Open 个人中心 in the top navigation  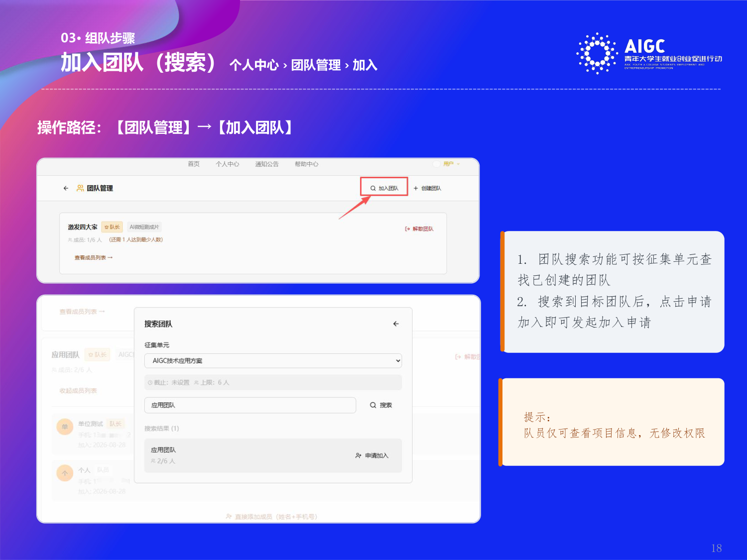click(227, 164)
